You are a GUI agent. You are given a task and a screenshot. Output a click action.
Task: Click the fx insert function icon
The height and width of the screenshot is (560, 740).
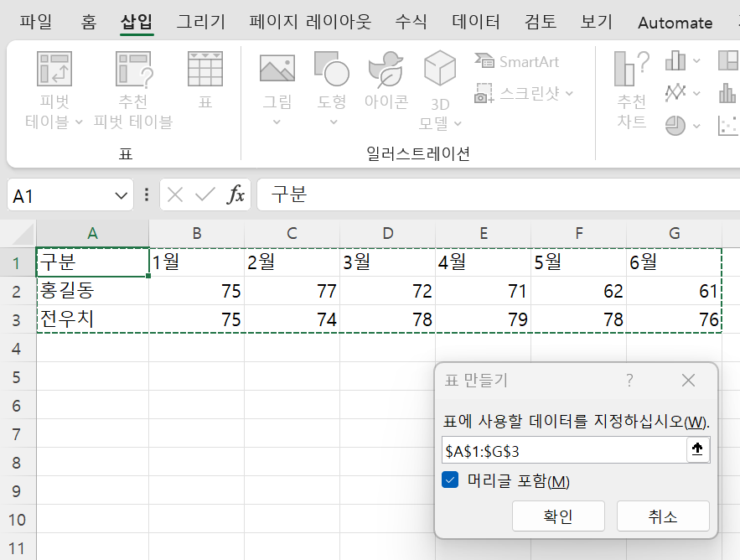[234, 194]
